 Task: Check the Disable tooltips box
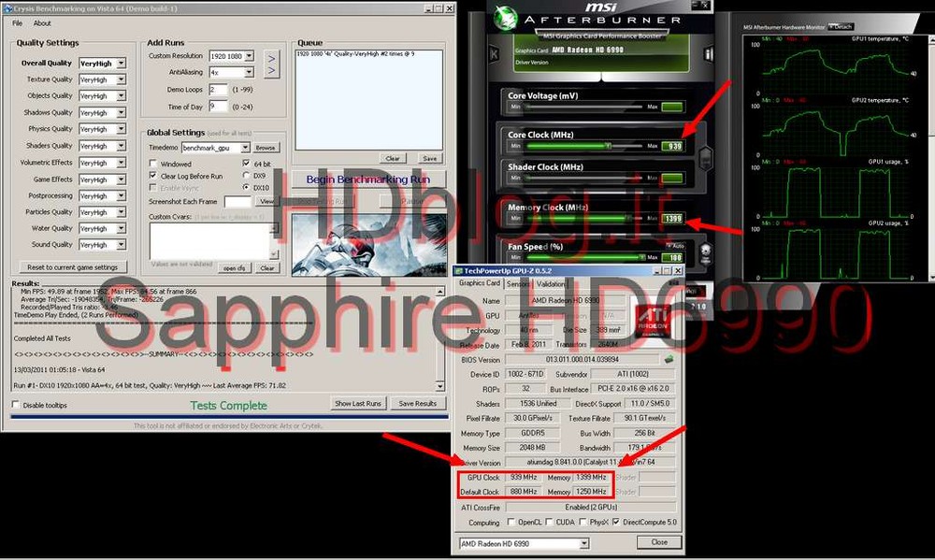16,405
